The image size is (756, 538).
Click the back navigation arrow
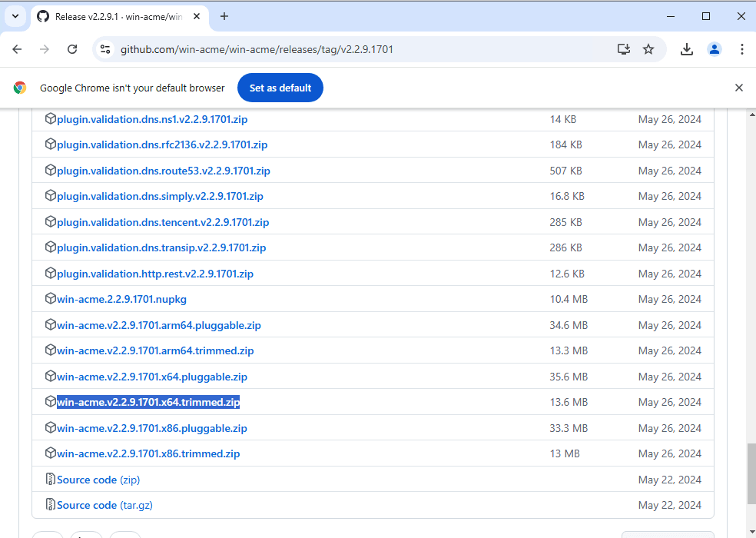pyautogui.click(x=18, y=49)
